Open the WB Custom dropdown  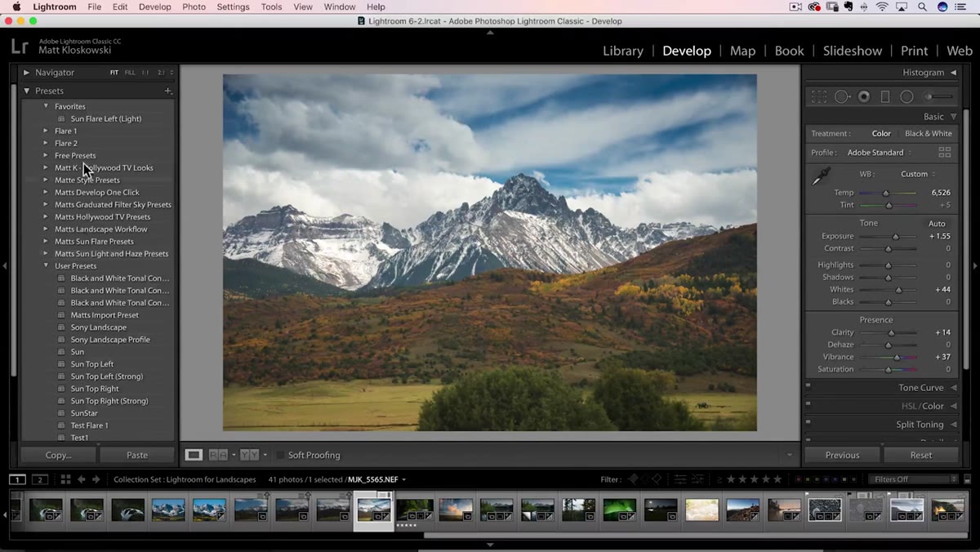(918, 174)
